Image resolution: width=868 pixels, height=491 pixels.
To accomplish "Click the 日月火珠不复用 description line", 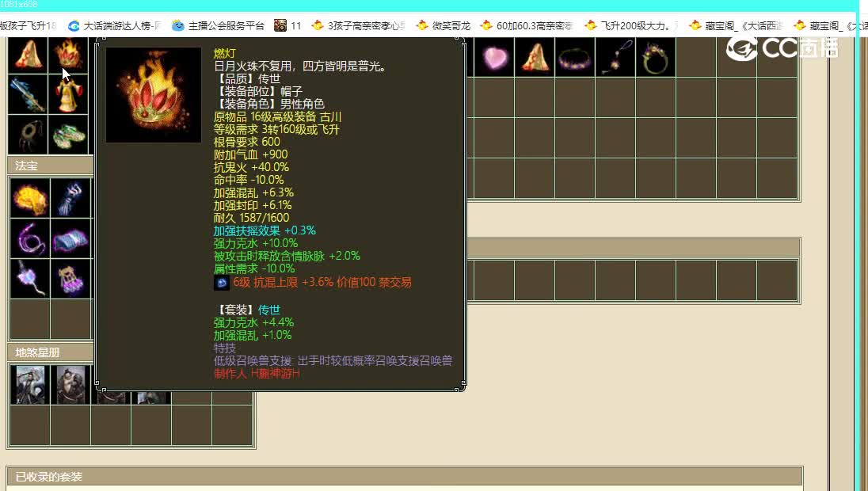I will [300, 67].
